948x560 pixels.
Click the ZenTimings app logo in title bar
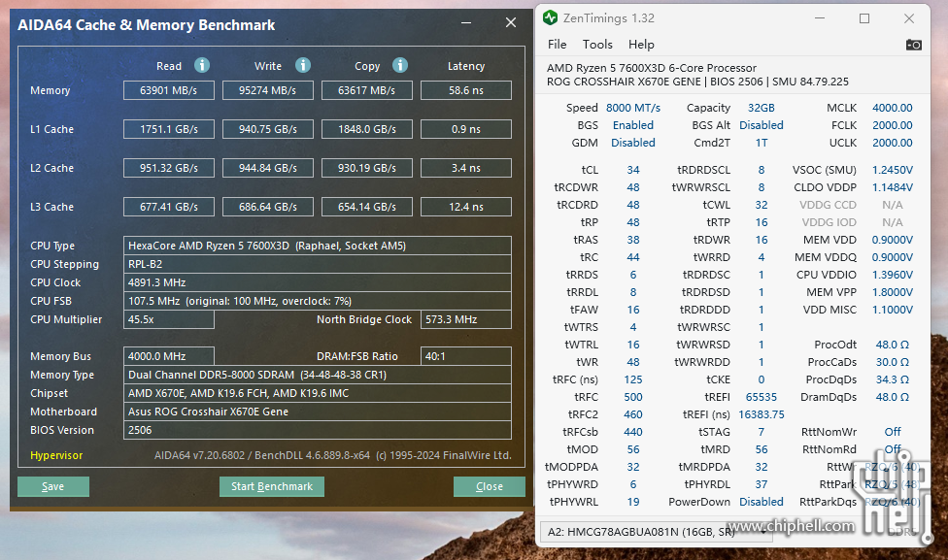click(x=550, y=18)
